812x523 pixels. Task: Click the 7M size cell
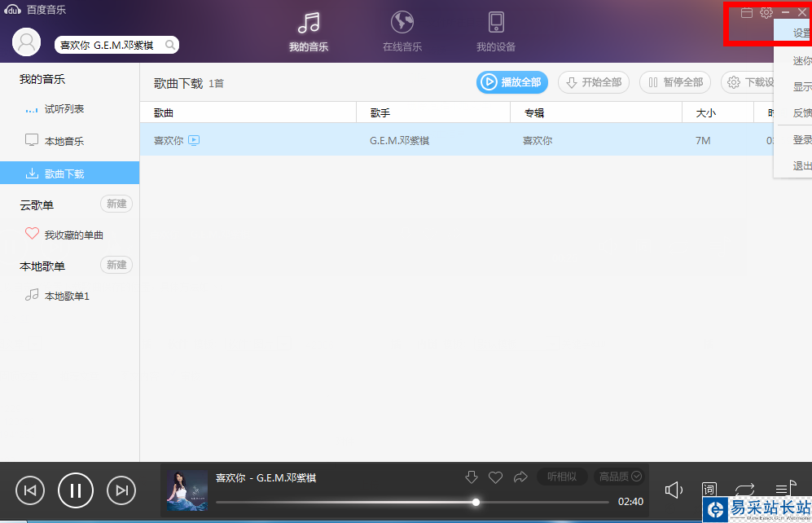click(x=703, y=140)
